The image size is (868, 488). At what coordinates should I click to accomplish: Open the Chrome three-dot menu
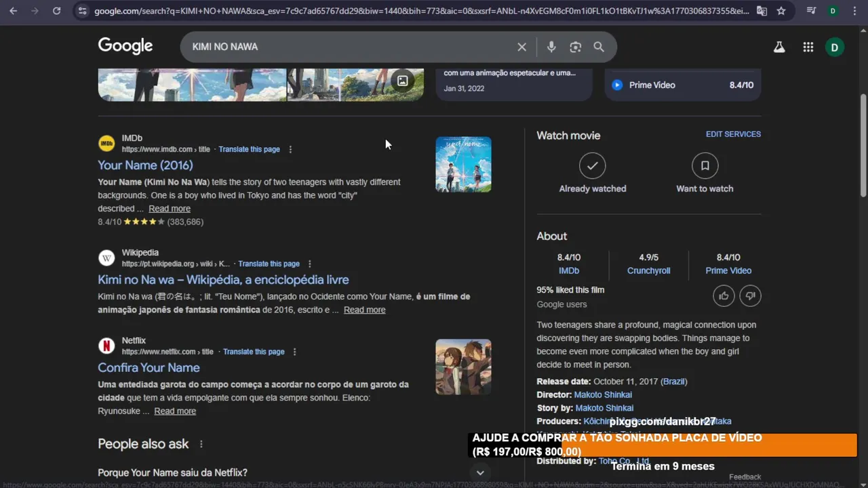(x=855, y=11)
